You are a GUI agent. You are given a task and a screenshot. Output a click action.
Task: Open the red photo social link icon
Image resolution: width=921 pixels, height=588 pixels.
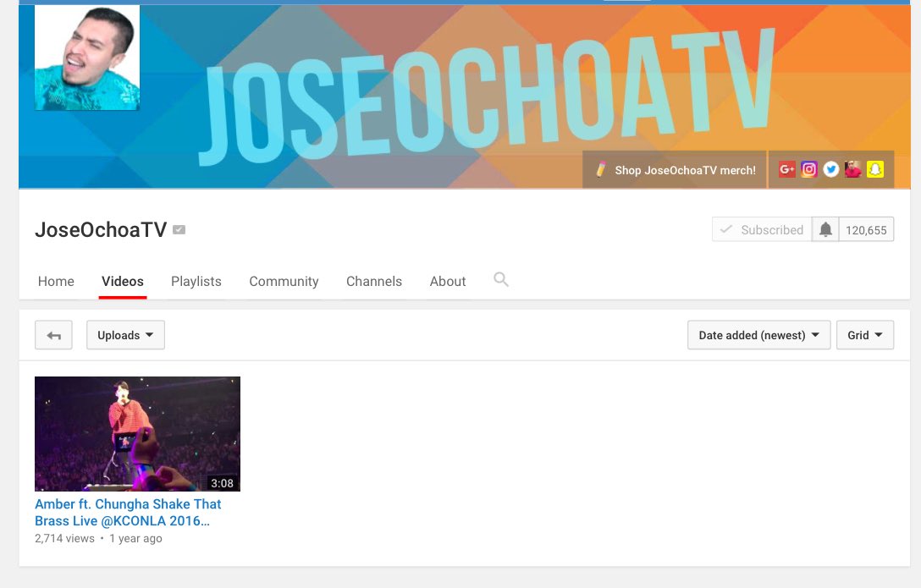tap(853, 169)
